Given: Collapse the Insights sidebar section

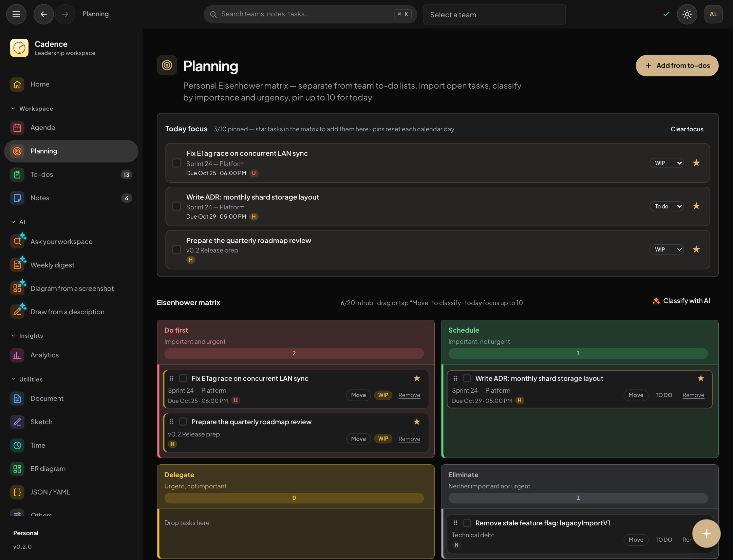Looking at the screenshot, I should [27, 336].
